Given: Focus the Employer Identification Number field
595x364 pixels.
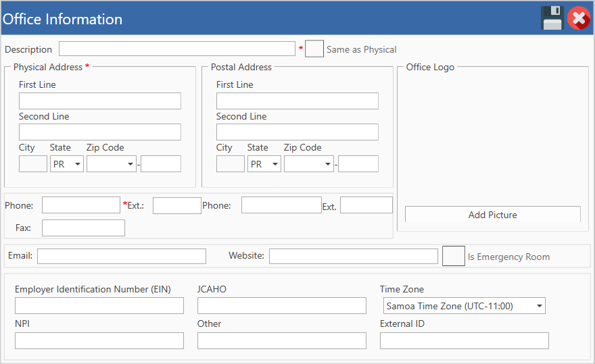Looking at the screenshot, I should click(99, 306).
